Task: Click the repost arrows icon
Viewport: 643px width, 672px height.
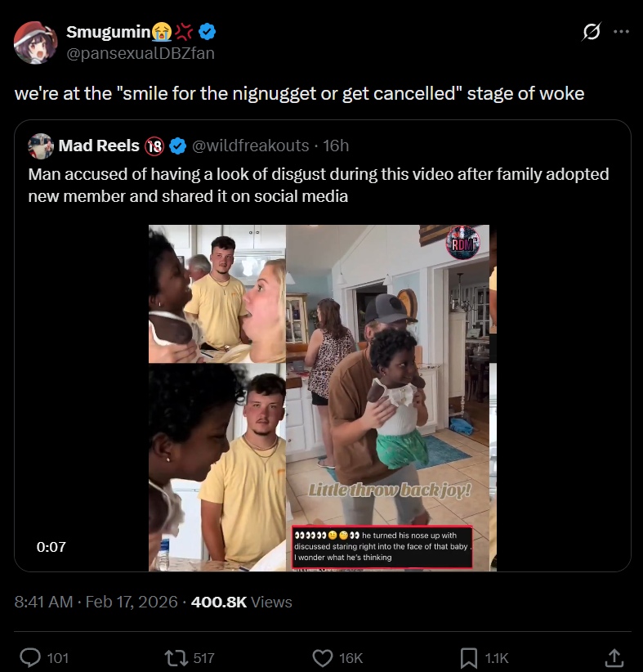Action: point(175,657)
